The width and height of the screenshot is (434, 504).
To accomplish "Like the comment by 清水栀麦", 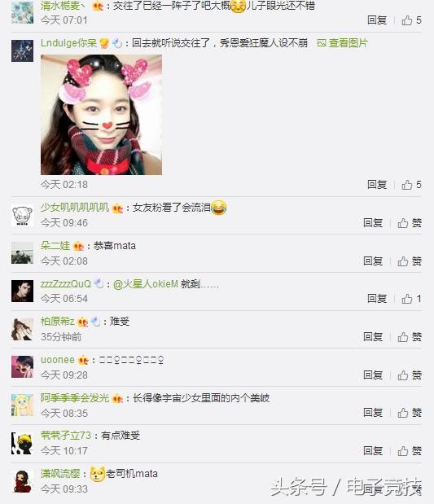I will point(411,20).
